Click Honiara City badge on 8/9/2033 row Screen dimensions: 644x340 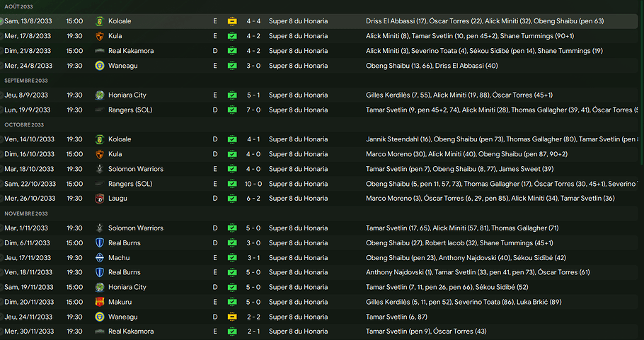click(x=100, y=95)
